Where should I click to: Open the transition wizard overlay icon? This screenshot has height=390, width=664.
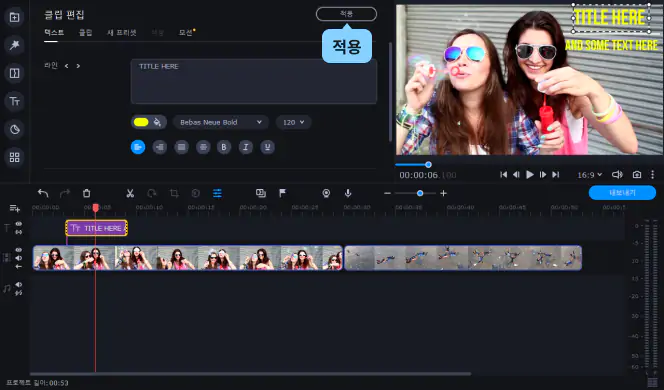[261, 193]
